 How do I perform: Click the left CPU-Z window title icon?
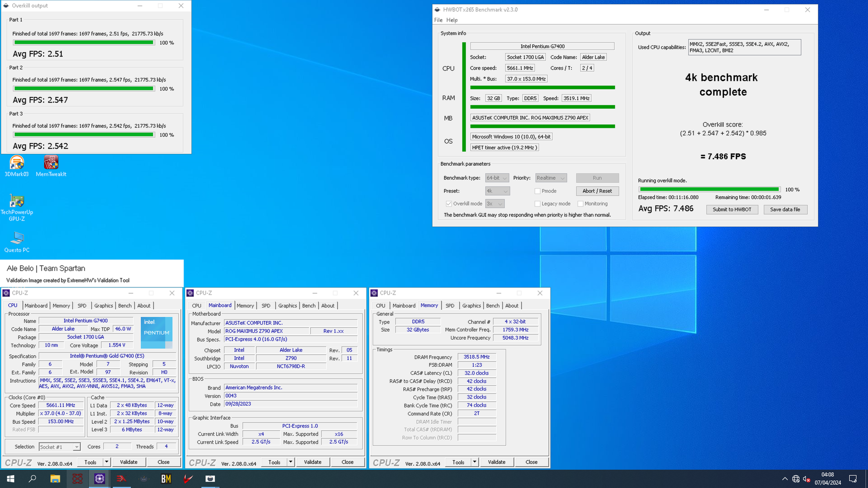pos(6,293)
